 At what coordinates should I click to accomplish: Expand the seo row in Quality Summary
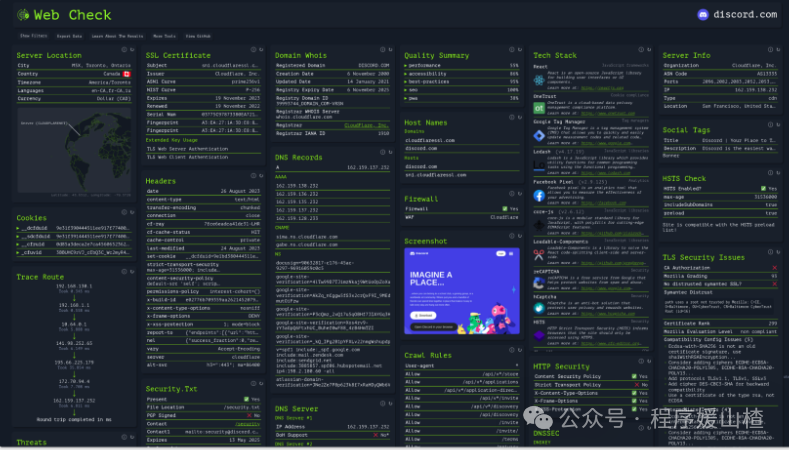(461, 90)
